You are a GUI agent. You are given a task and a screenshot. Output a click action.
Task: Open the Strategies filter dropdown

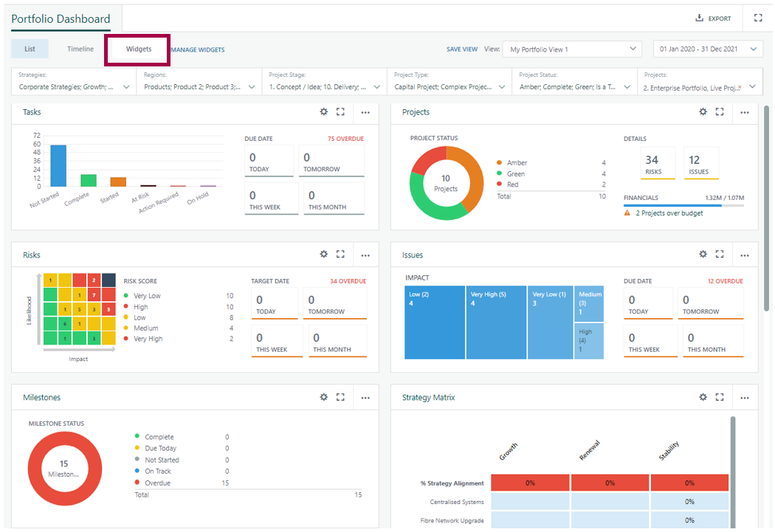tap(74, 82)
